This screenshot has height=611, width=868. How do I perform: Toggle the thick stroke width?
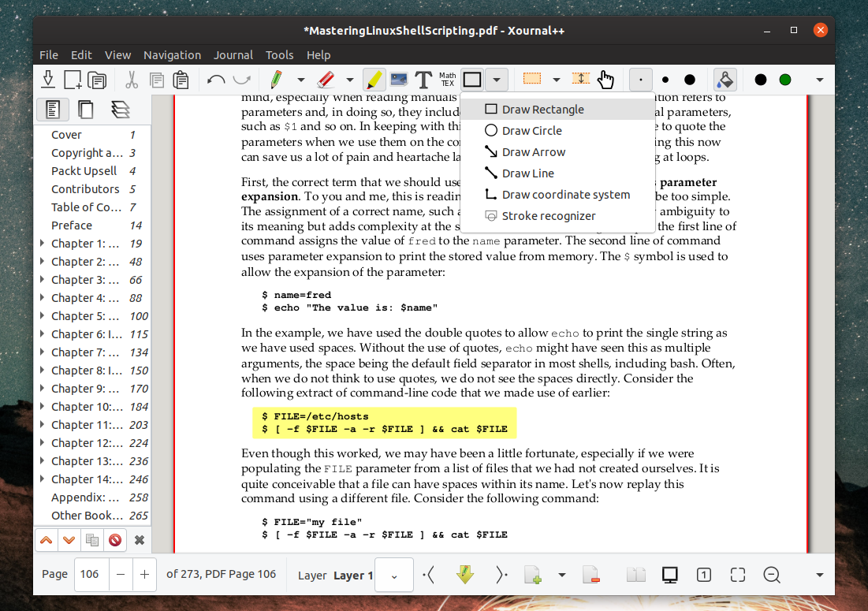point(689,79)
